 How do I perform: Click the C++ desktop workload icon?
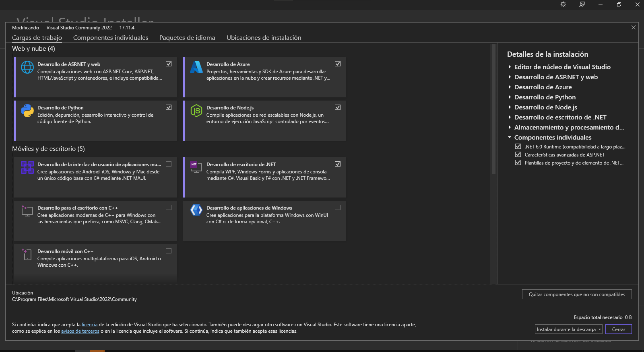pos(27,211)
